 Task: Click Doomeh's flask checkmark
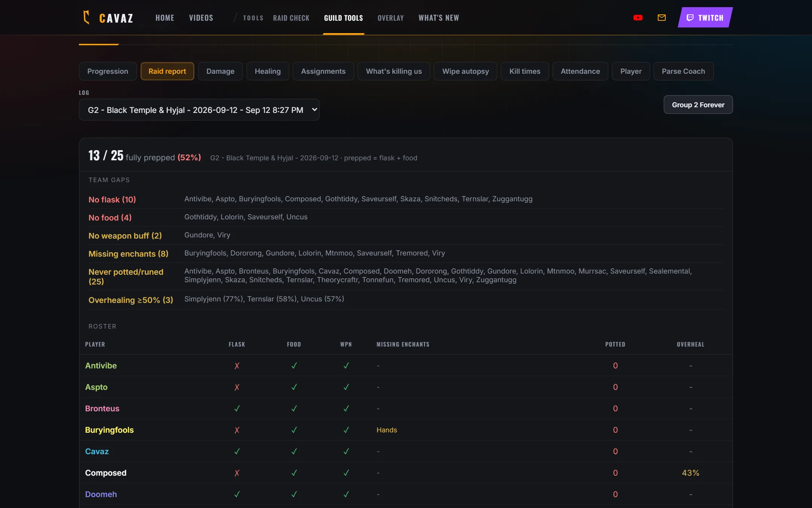point(237,494)
